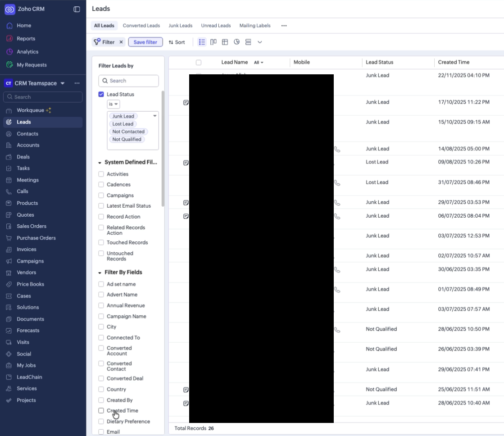Screen dimensions: 504x436
Task: Open Reports in the sidebar
Action: pyautogui.click(x=26, y=39)
